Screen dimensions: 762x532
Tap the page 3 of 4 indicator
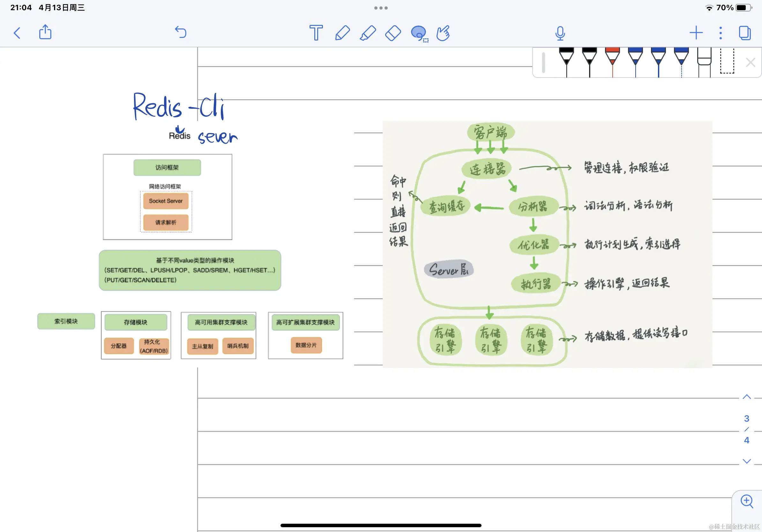747,429
